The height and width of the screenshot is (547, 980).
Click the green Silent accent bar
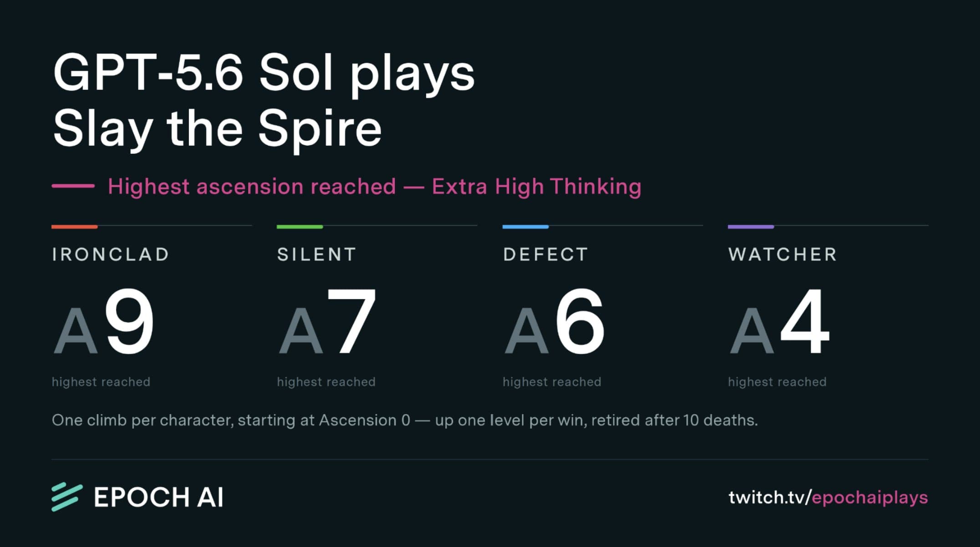click(300, 226)
